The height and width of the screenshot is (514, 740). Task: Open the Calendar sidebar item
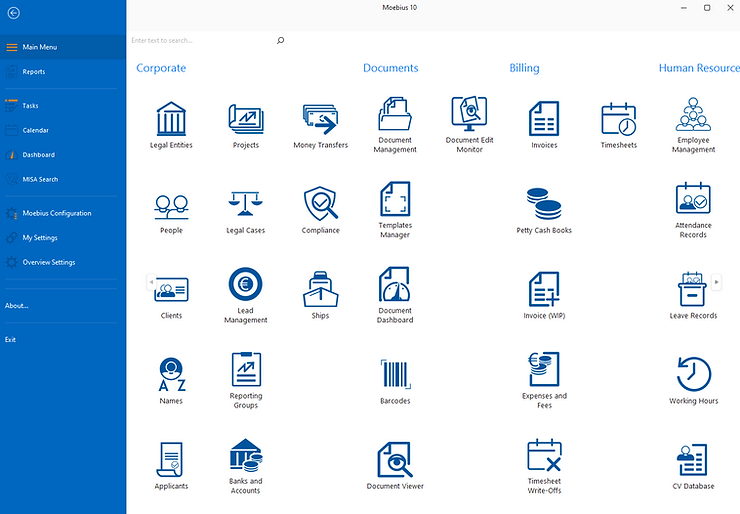tap(63, 130)
